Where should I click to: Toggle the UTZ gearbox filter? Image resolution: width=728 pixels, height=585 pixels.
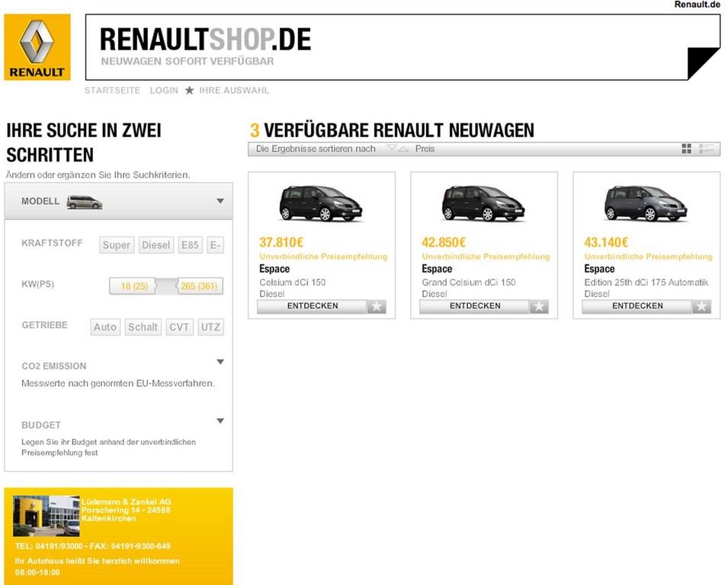point(211,327)
